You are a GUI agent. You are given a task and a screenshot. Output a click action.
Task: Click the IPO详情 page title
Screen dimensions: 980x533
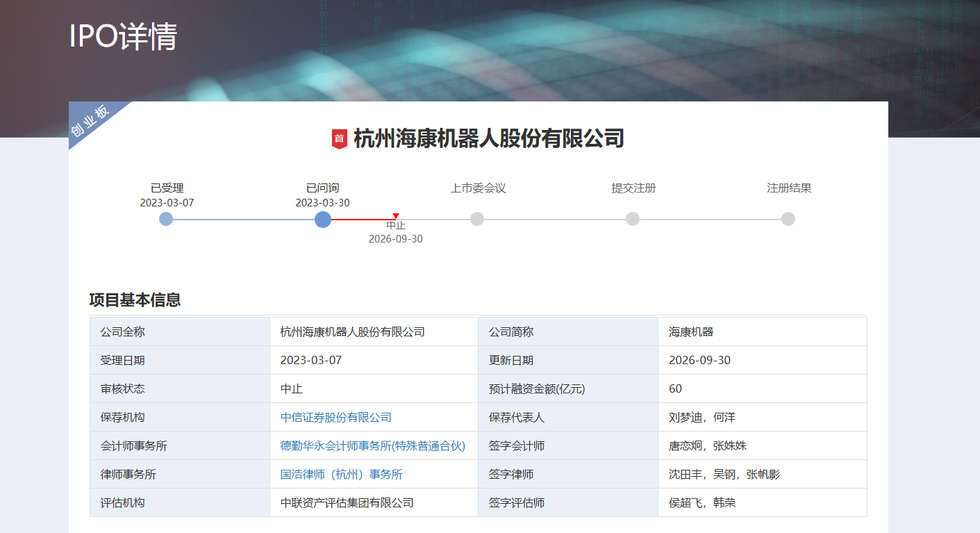click(x=123, y=36)
